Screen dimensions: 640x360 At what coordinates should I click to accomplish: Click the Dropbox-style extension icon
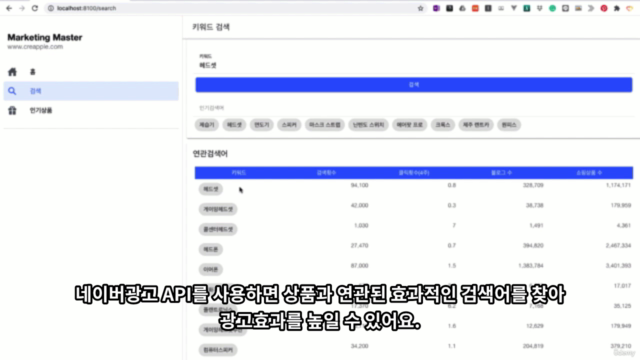540,8
